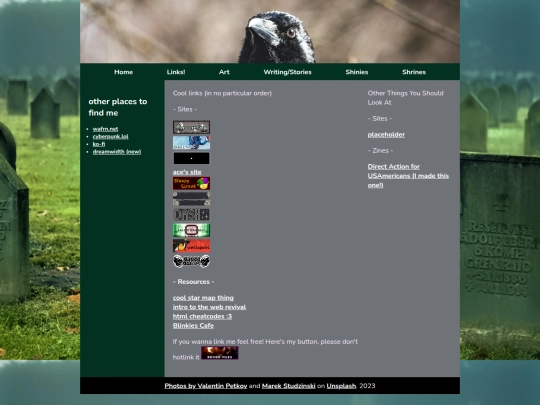
Task: Open the ace's site link
Action: (187, 172)
